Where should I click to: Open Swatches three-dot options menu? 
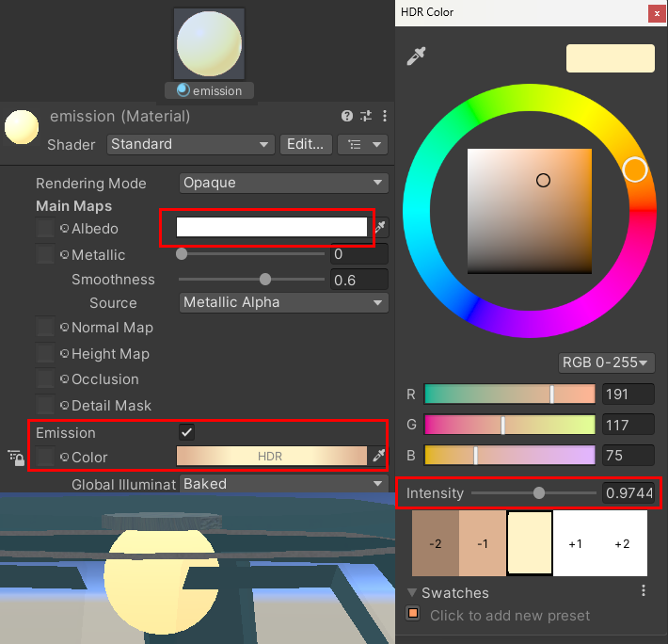[x=644, y=591]
